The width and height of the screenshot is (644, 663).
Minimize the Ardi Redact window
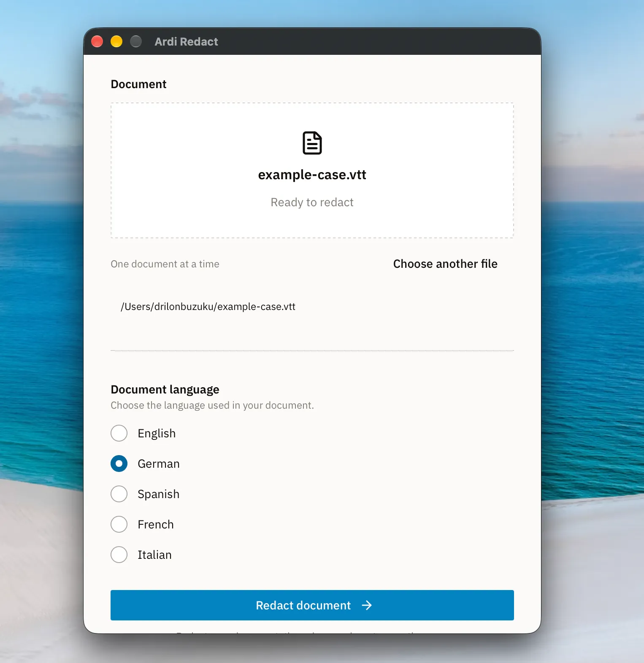(116, 41)
